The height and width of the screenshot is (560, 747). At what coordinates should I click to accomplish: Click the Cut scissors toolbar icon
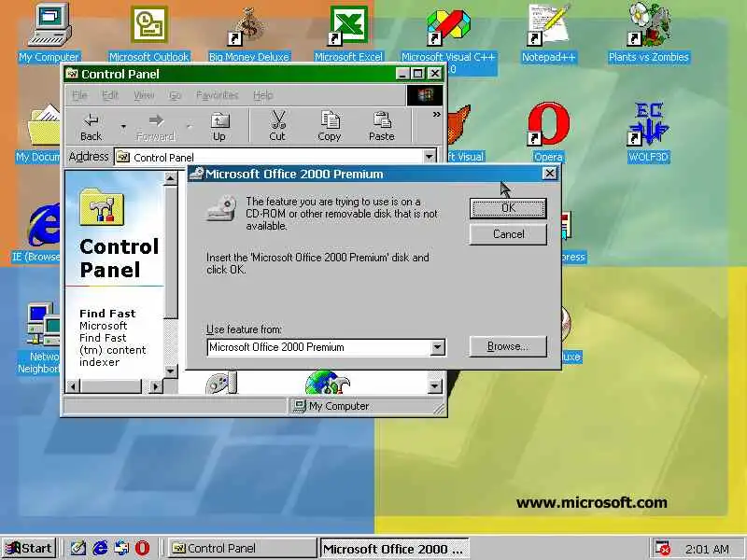(x=277, y=127)
